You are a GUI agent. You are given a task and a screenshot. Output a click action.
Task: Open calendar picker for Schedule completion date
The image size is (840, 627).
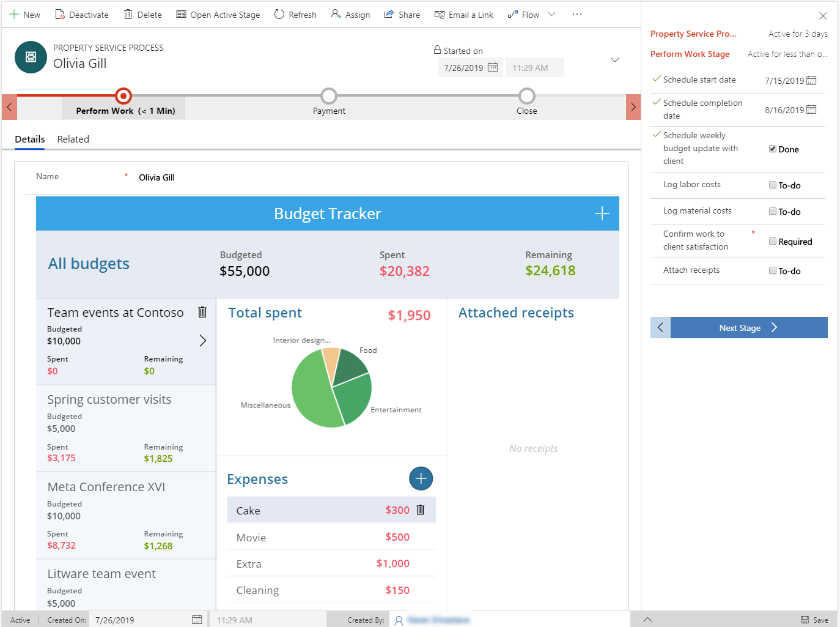click(811, 110)
